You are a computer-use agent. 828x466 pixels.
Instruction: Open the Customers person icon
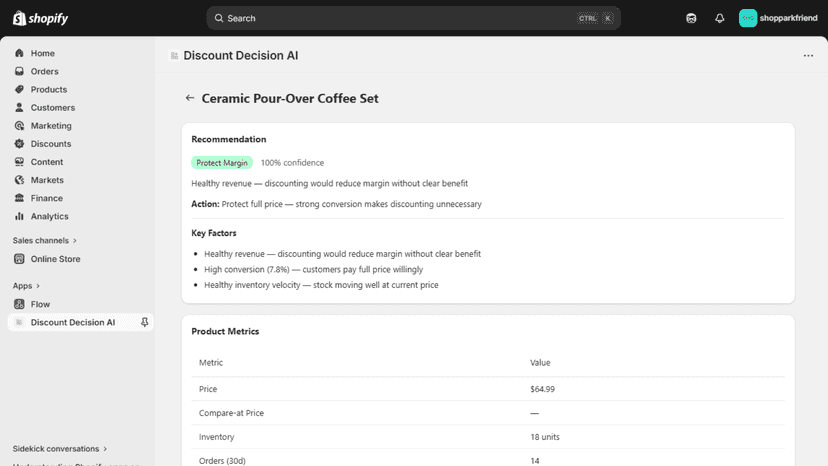coord(20,107)
